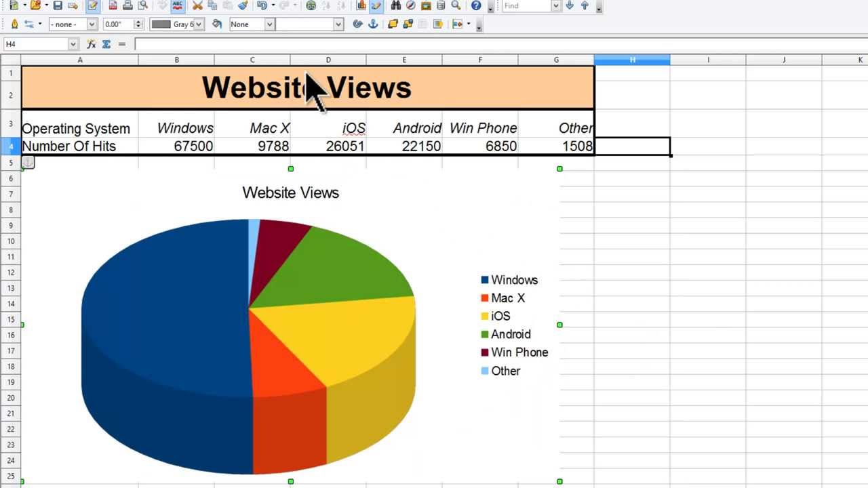
Task: Click the Change Anchor icon
Action: coord(372,24)
